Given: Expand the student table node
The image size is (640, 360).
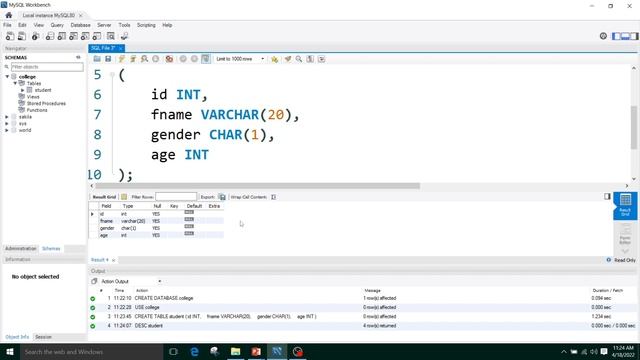Looking at the screenshot, I should (x=23, y=90).
